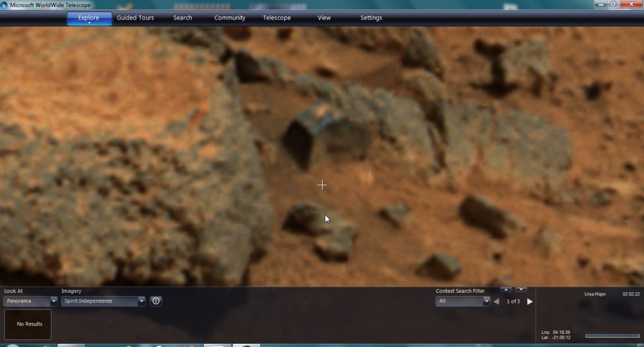Open the Search tab
The height and width of the screenshot is (347, 644).
point(182,18)
